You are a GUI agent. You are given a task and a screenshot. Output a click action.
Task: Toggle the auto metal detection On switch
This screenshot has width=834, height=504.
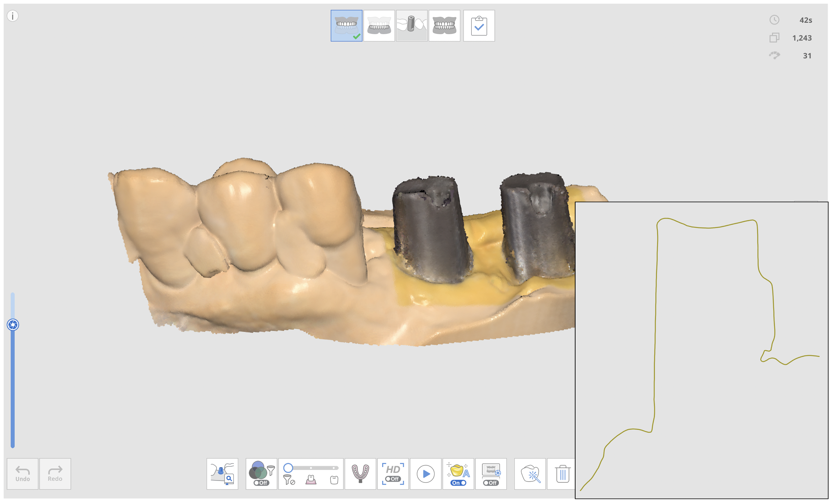458,483
